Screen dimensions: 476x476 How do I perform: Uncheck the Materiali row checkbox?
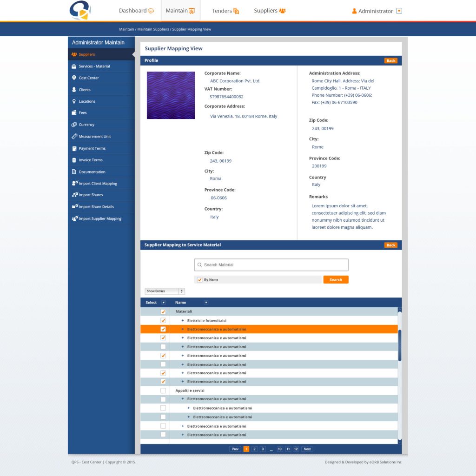click(163, 312)
